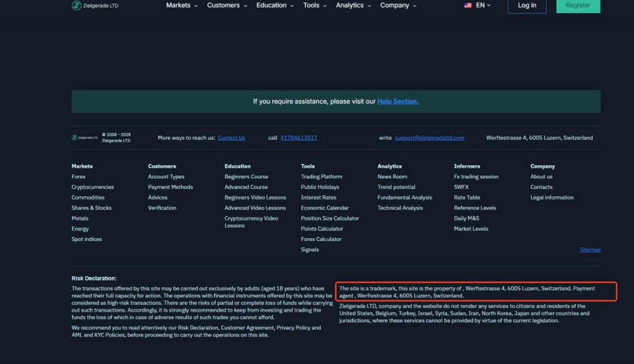634x364 pixels.
Task: Open Public Holidays footer link
Action: [x=320, y=187]
